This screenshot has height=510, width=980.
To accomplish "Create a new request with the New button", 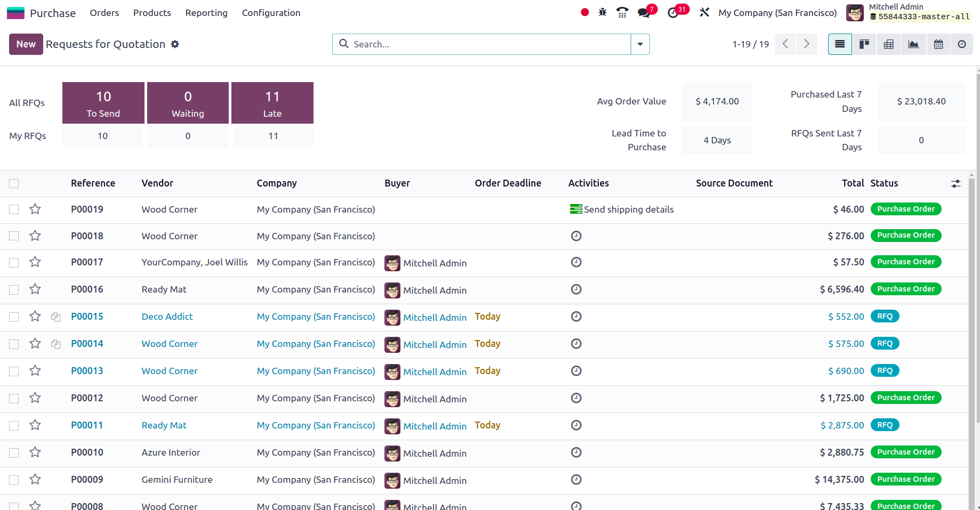I will point(26,44).
